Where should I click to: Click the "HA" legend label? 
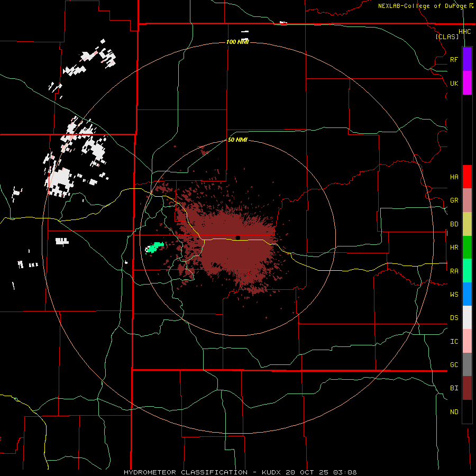point(454,177)
